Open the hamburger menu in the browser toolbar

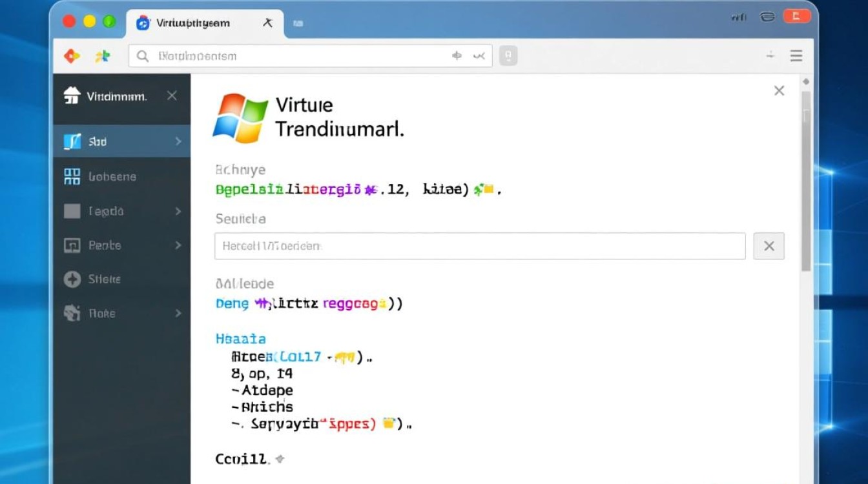tap(796, 56)
